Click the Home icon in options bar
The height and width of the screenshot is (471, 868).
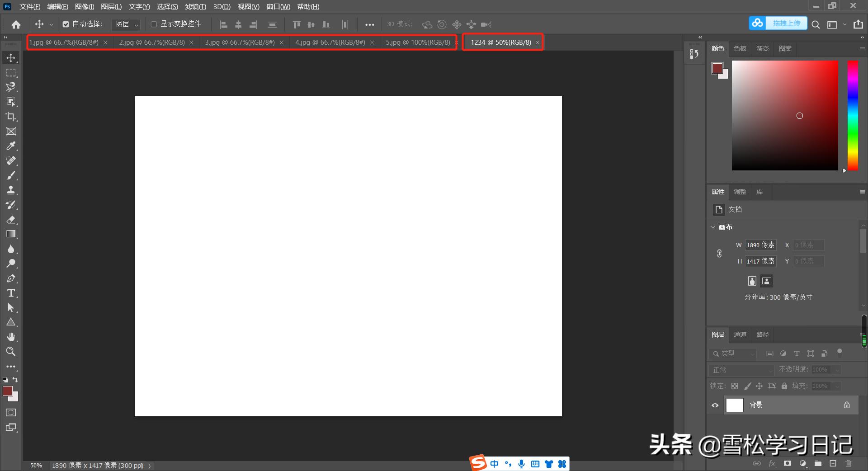coord(16,24)
